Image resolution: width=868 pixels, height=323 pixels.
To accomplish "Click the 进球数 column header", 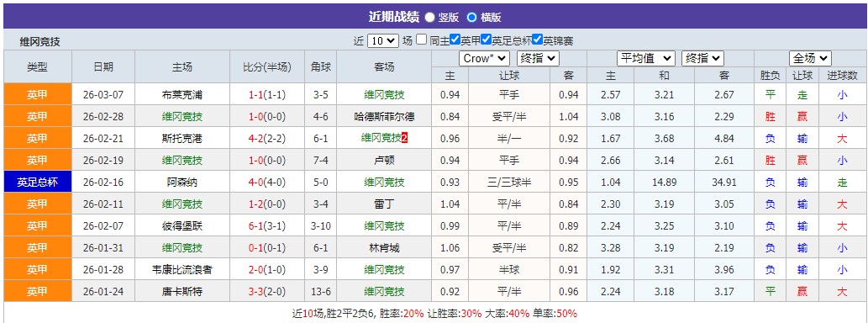I will click(x=842, y=76).
